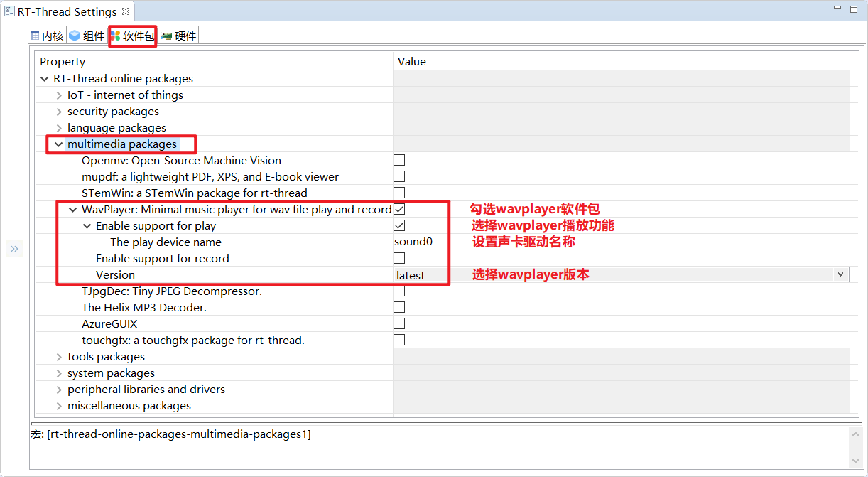Screen dimensions: 868x477
Task: Collapse multimedia packages node
Action: (59, 144)
